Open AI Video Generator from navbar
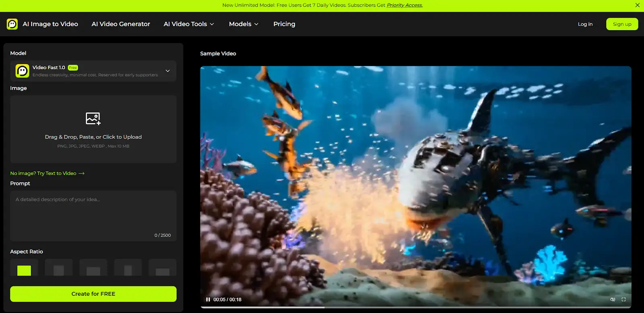 tap(121, 24)
